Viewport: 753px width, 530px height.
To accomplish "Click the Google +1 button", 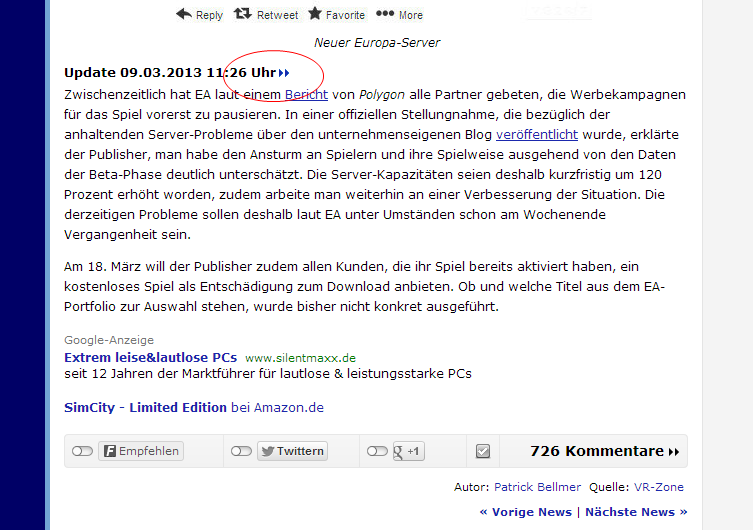I will pyautogui.click(x=409, y=451).
